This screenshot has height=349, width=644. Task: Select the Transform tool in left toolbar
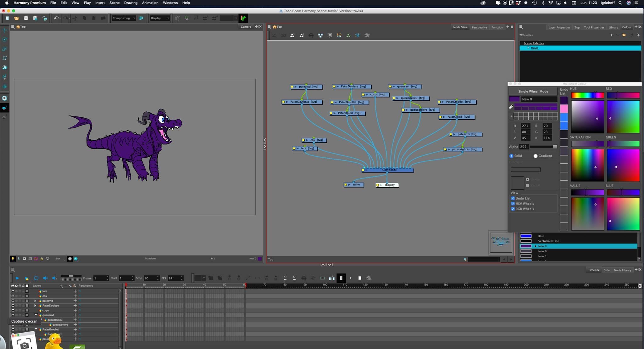pos(4,30)
